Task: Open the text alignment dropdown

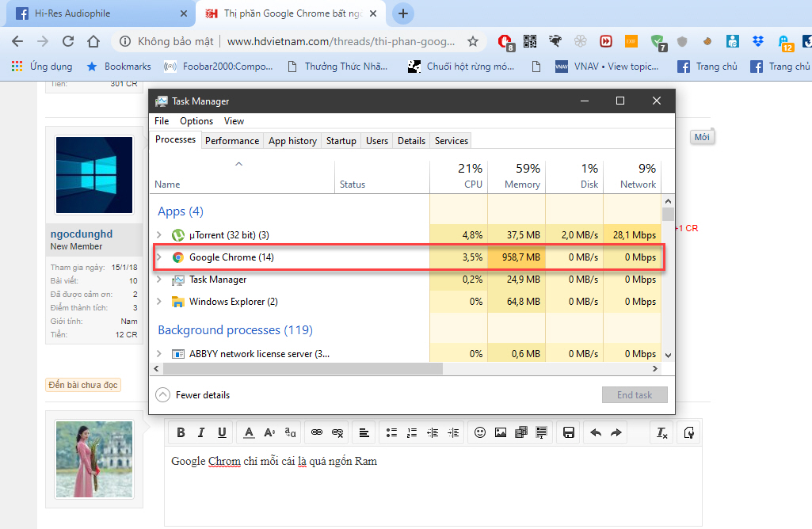Action: point(364,432)
